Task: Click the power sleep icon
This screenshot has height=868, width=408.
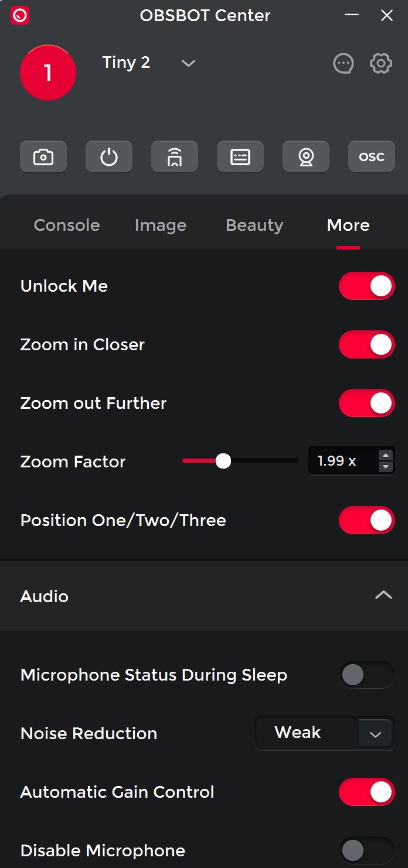Action: click(x=109, y=157)
